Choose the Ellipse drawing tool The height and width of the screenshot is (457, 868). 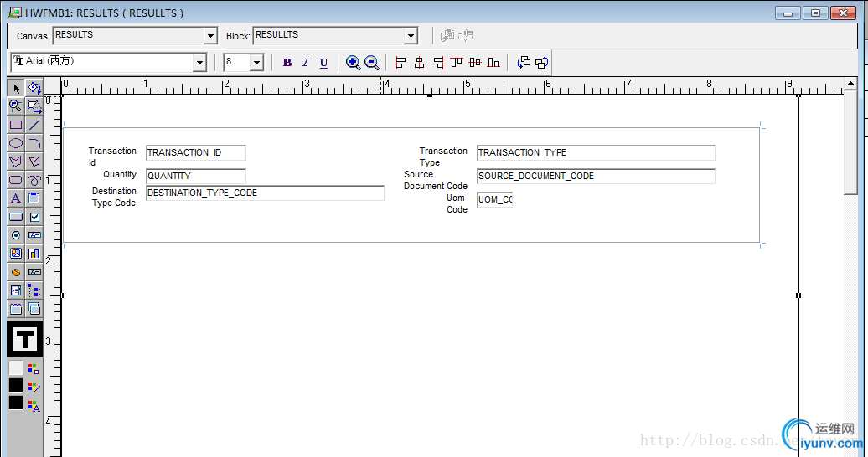pos(15,143)
